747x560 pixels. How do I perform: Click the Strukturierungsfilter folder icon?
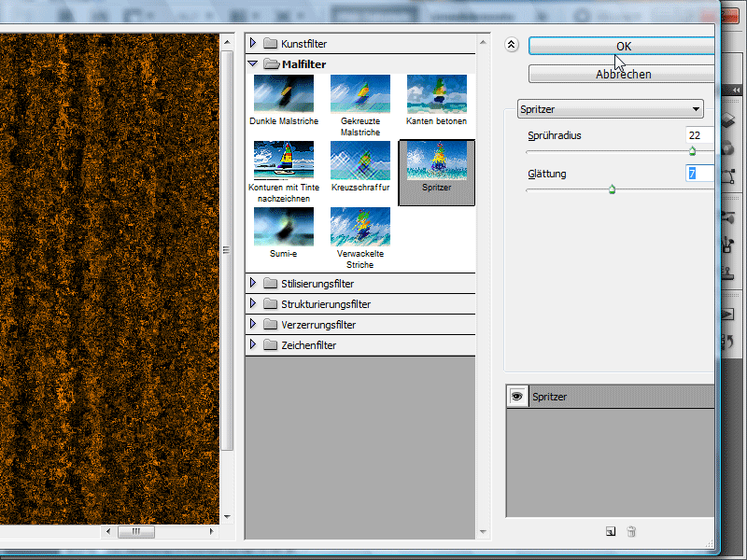pyautogui.click(x=270, y=304)
